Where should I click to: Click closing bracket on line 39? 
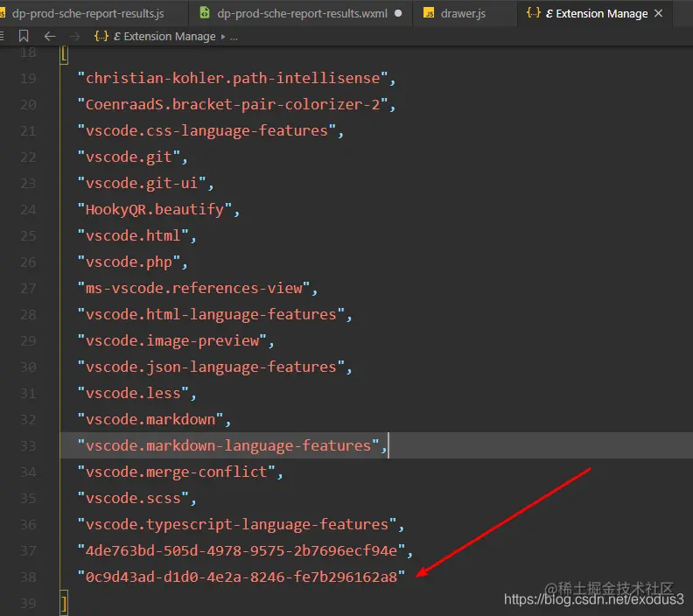point(65,603)
